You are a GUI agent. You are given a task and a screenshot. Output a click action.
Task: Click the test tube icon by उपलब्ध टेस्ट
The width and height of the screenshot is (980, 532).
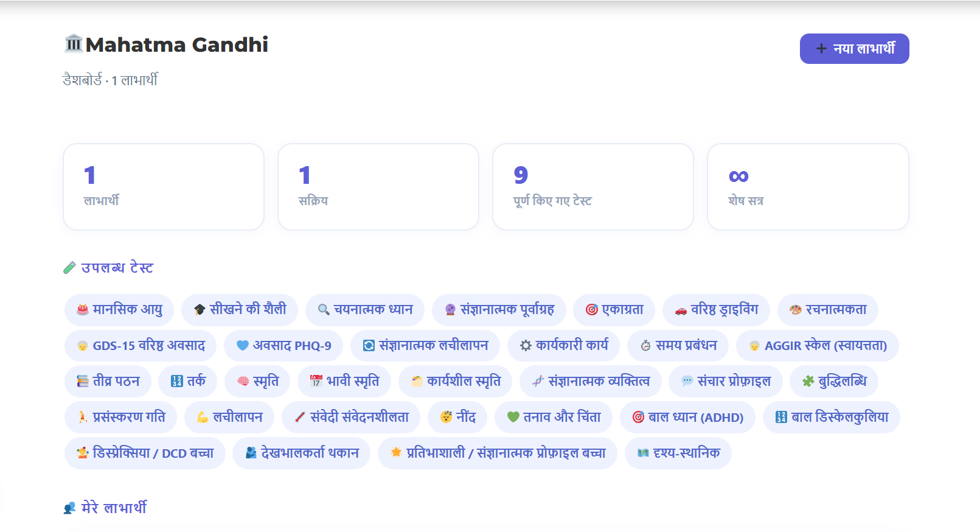tap(70, 268)
